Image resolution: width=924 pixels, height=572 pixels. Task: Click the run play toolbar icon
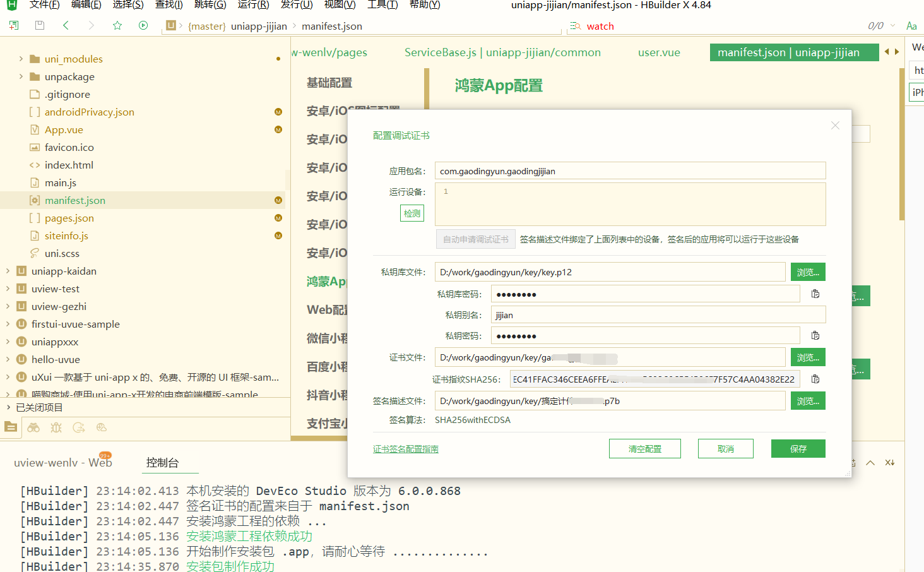coord(143,25)
